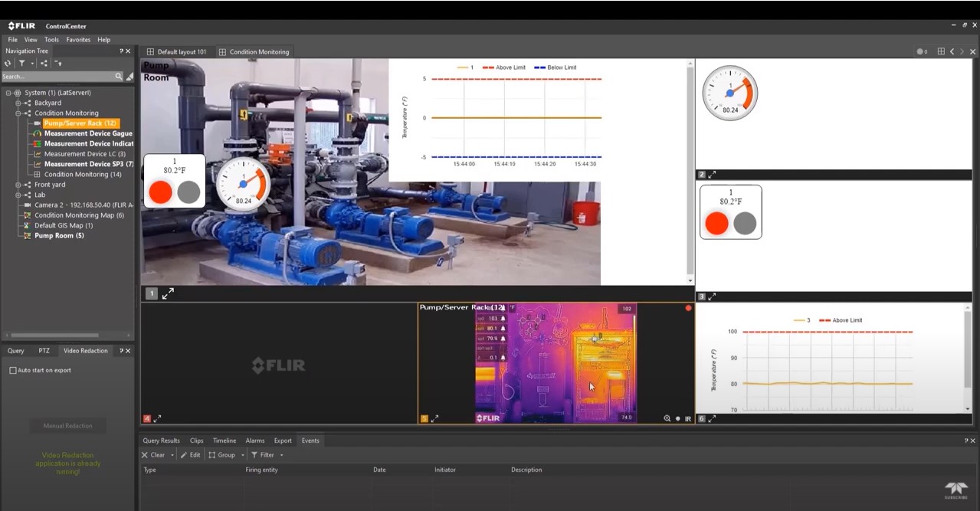Switch to Default layout 101 tab

coord(176,52)
